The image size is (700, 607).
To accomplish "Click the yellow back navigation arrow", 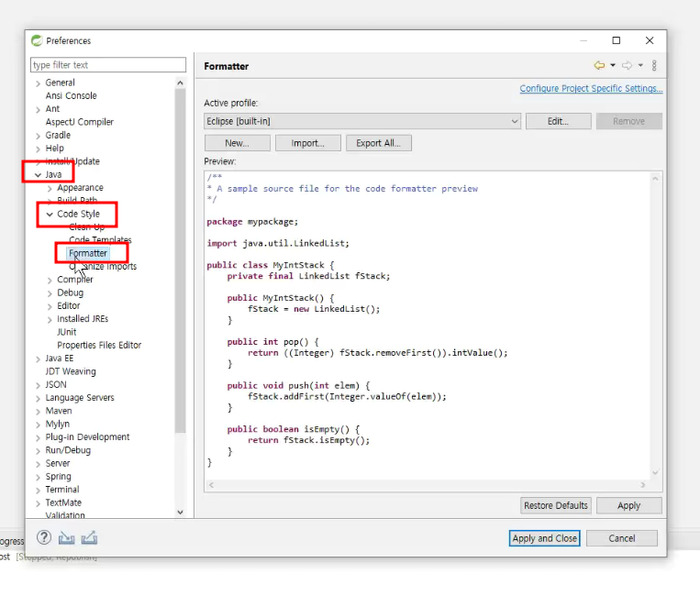I will coord(599,66).
